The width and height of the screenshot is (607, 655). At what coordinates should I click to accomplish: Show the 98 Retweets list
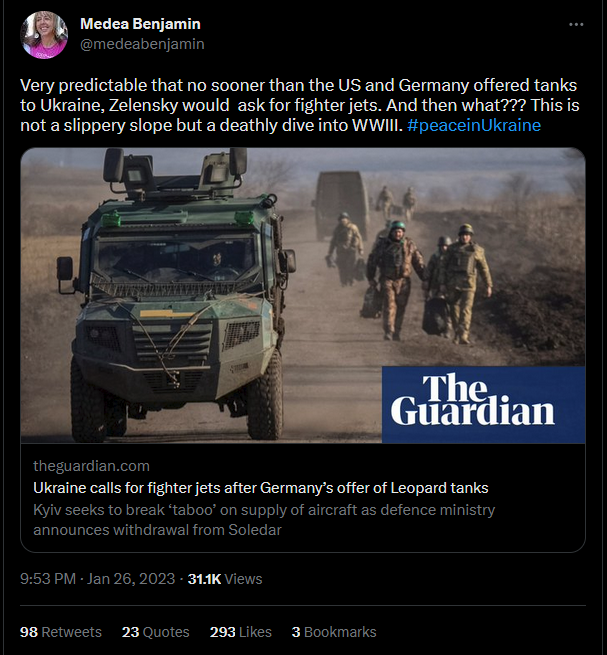(61, 632)
